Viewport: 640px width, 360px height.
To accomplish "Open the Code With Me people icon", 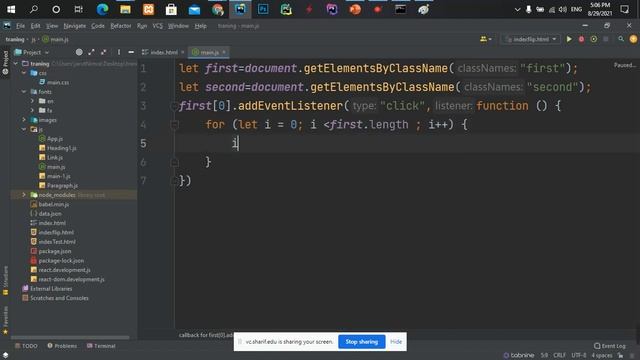I will click(485, 39).
